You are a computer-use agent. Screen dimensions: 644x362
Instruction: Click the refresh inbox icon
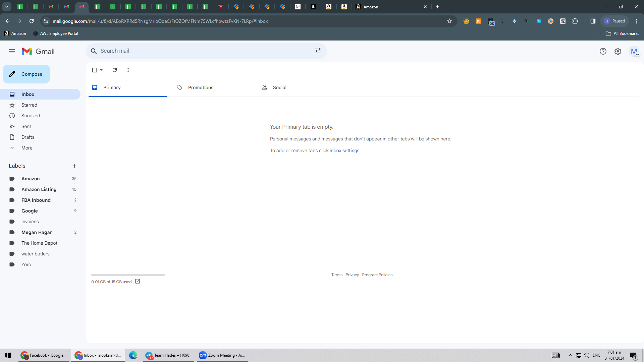[115, 70]
